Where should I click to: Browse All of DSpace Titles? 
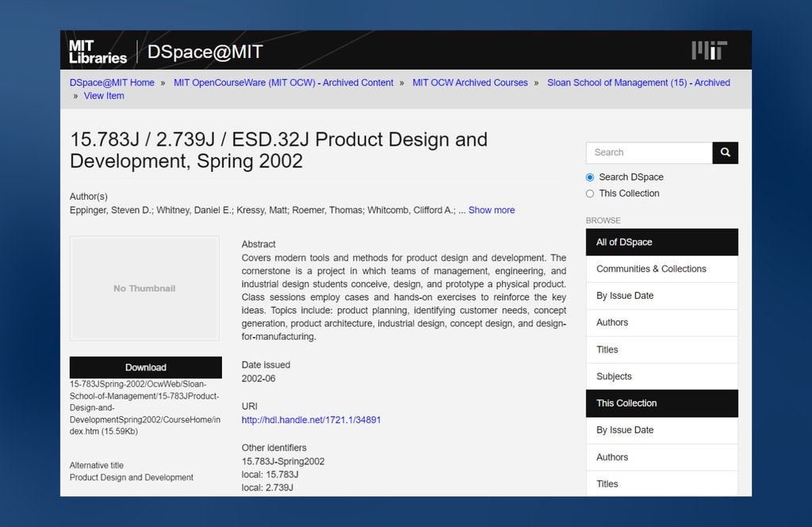662,350
